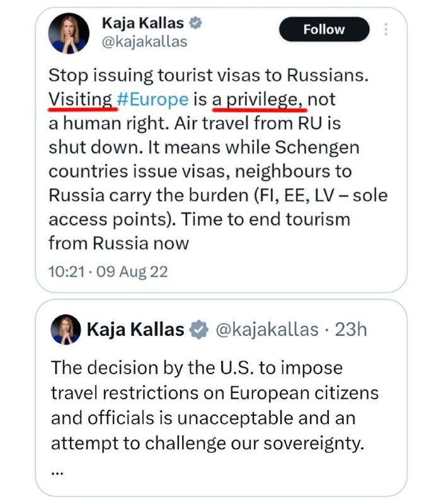Open the Kaja Kallas display name in the top tweet

click(142, 24)
